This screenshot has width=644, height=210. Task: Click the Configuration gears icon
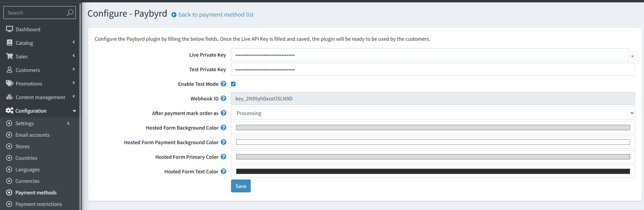pos(9,111)
